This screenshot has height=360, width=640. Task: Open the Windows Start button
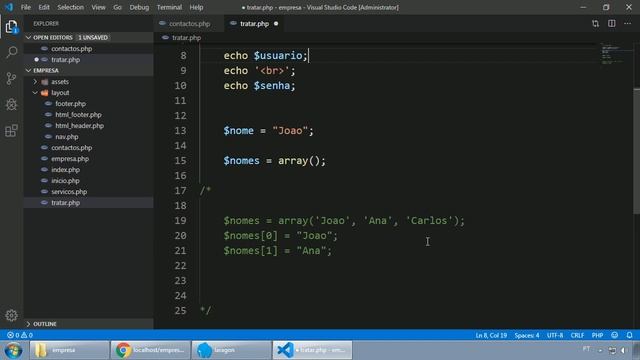pos(13,350)
